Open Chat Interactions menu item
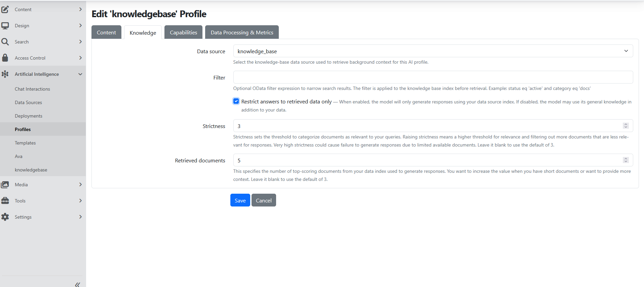The width and height of the screenshot is (644, 287). [32, 89]
